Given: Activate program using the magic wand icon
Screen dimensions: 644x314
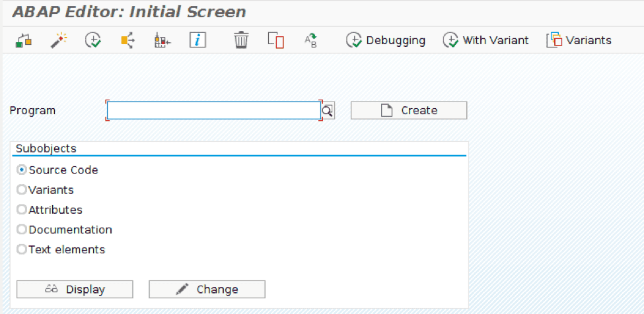Looking at the screenshot, I should [x=59, y=40].
